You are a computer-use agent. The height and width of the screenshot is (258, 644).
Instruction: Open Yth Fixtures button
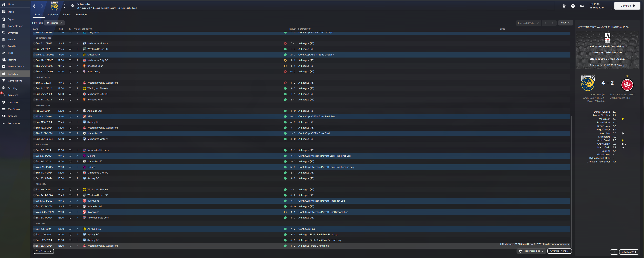tap(43, 251)
